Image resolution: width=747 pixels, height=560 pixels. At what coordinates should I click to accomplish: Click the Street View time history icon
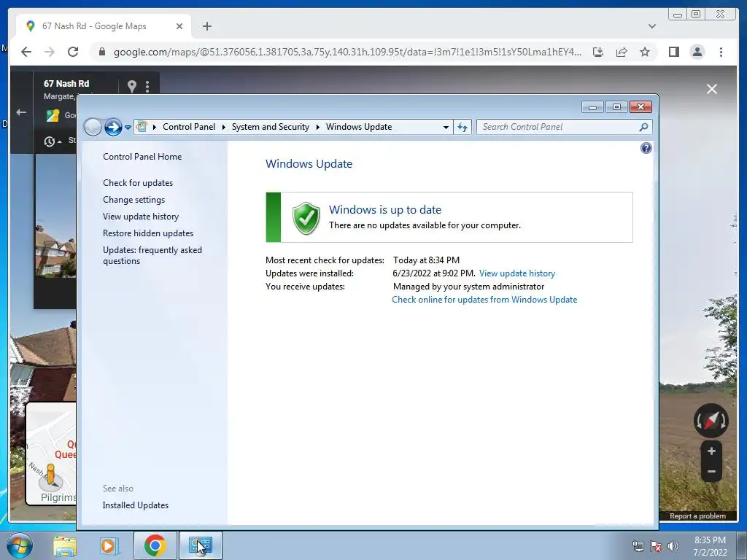(50, 141)
